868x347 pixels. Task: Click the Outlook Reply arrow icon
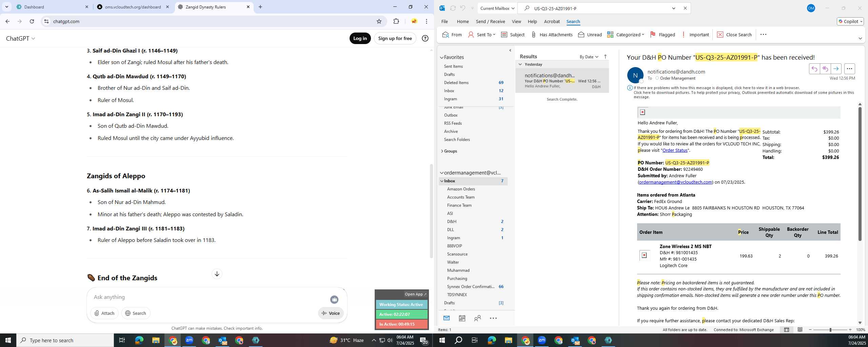[x=814, y=69]
